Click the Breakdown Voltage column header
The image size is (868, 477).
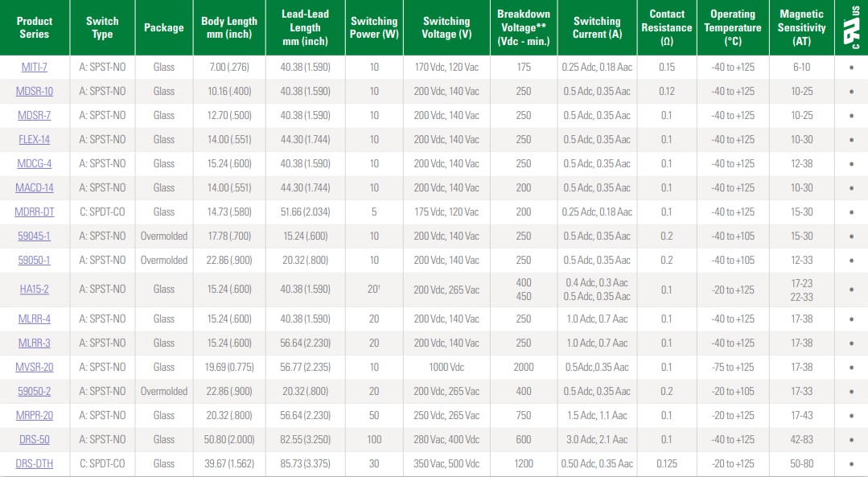coord(524,27)
